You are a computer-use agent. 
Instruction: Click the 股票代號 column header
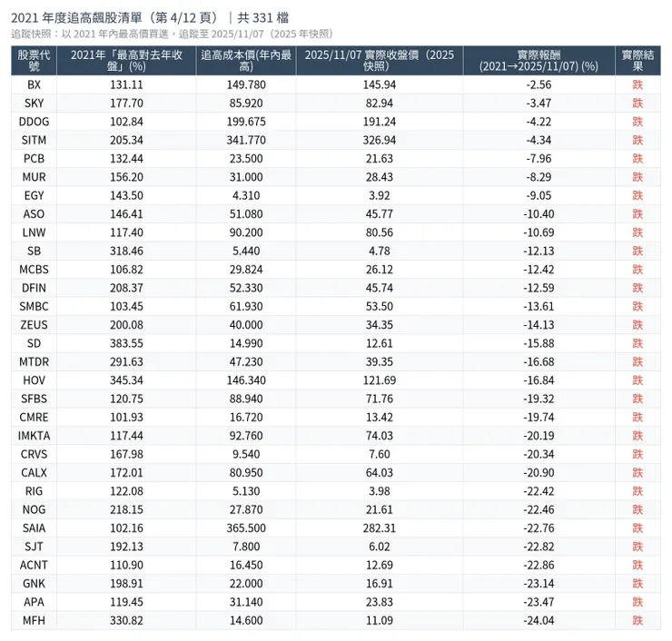34,61
